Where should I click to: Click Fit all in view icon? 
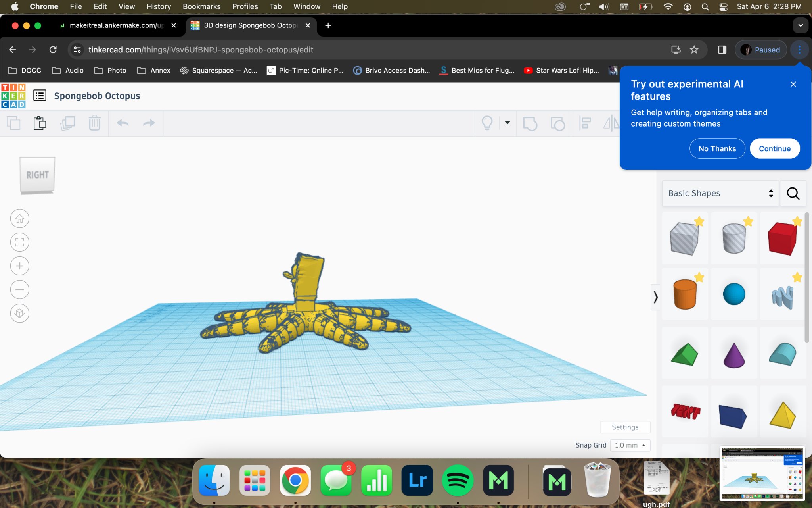click(19, 242)
